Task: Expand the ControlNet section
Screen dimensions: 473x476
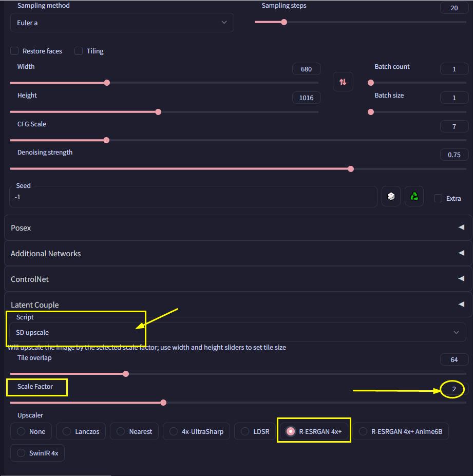Action: (238, 279)
